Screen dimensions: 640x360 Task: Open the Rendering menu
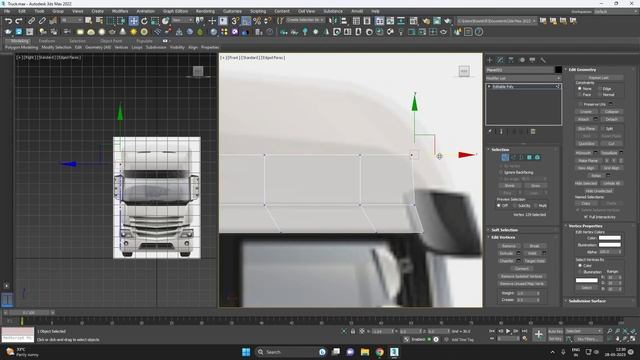[205, 11]
